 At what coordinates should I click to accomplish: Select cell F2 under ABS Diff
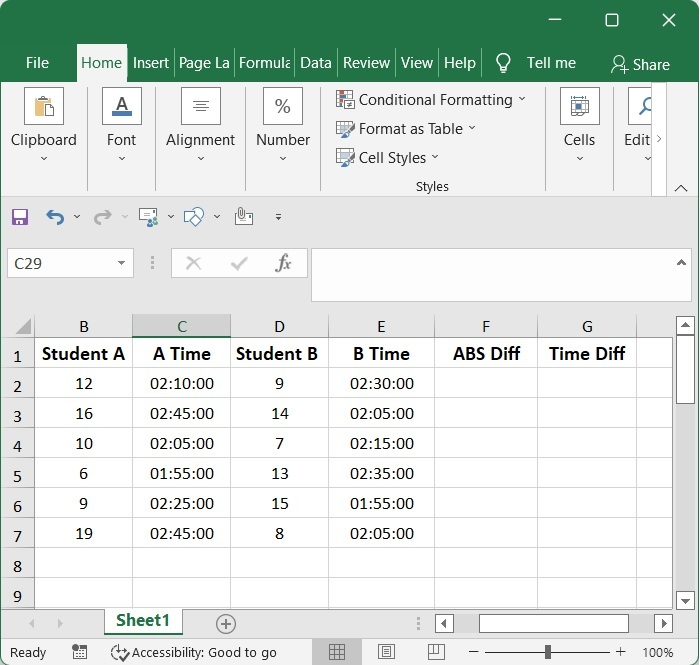click(485, 383)
